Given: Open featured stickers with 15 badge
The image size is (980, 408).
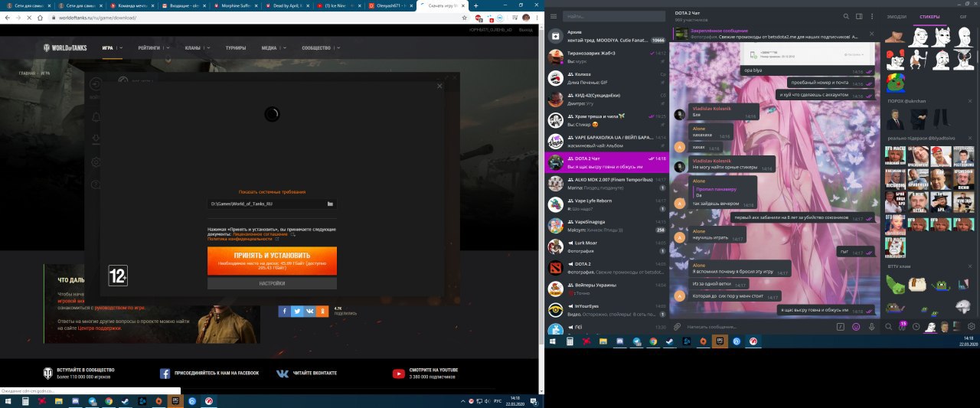Looking at the screenshot, I should pyautogui.click(x=902, y=326).
